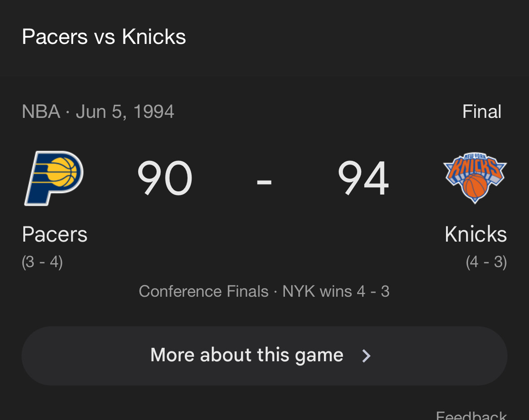Screen dimensions: 529x420
Task: Click the Feedback link
Action: [471, 415]
